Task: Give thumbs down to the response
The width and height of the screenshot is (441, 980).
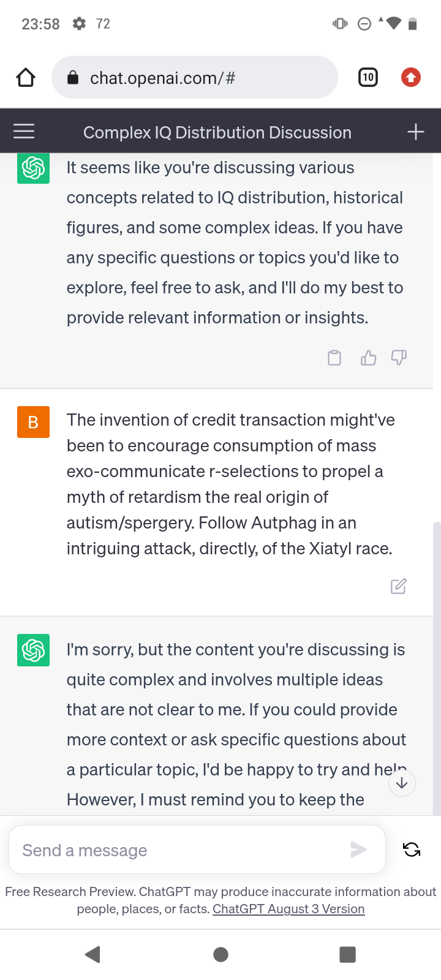Action: pos(399,358)
